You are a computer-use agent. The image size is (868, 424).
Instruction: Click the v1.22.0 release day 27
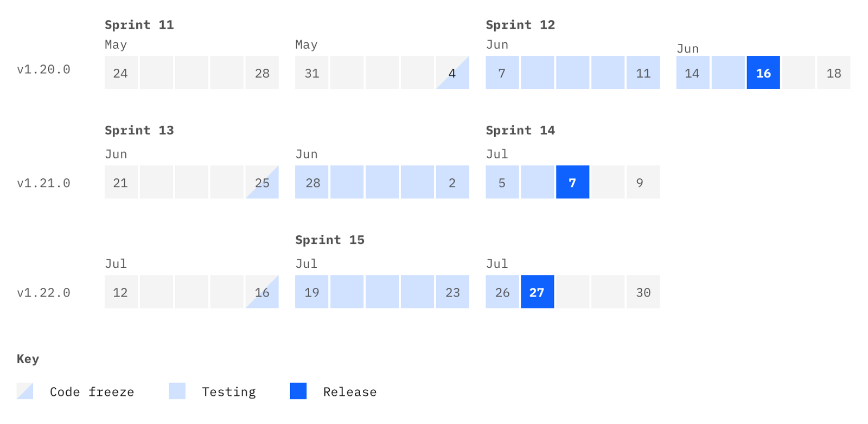537,292
